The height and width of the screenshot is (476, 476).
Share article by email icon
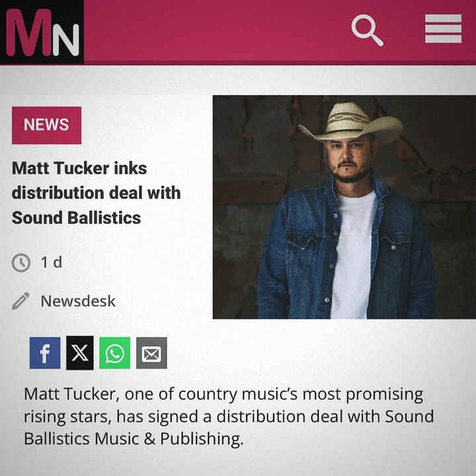click(151, 353)
